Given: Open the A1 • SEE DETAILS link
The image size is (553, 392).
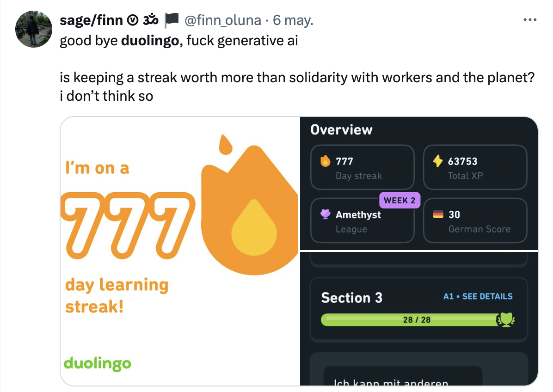Looking at the screenshot, I should (x=478, y=296).
